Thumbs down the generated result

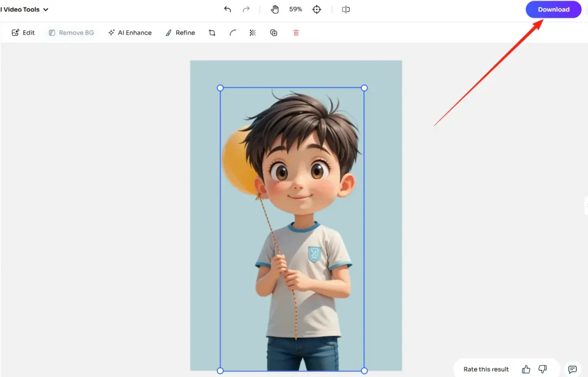[x=542, y=369]
